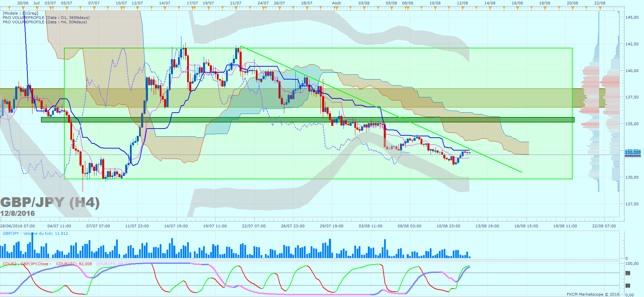Click the GBP/JPY Volume du tick label

click(36, 233)
